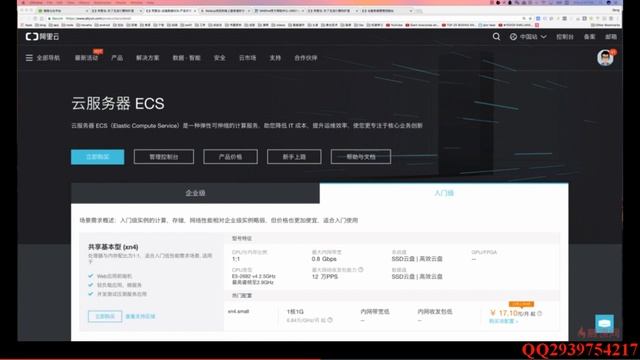Open the 数据·智能 menu

pyautogui.click(x=187, y=58)
